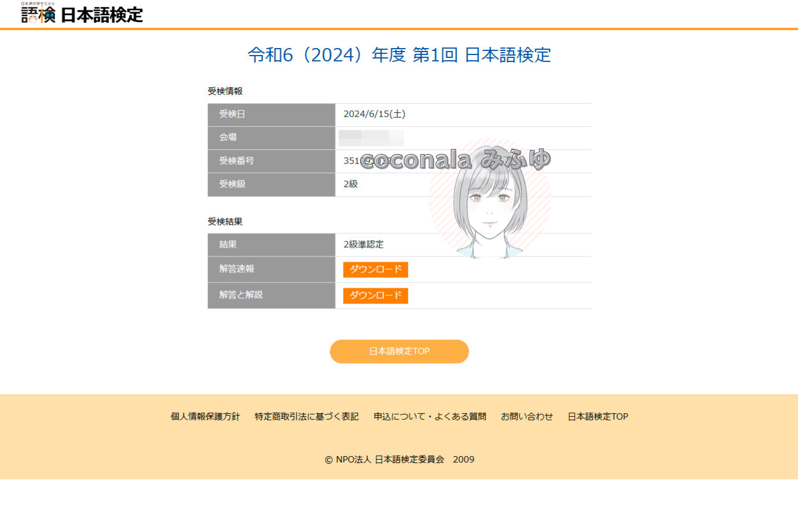The width and height of the screenshot is (798, 532).
Task: Click the 解答速報 row label
Action: pyautogui.click(x=272, y=270)
